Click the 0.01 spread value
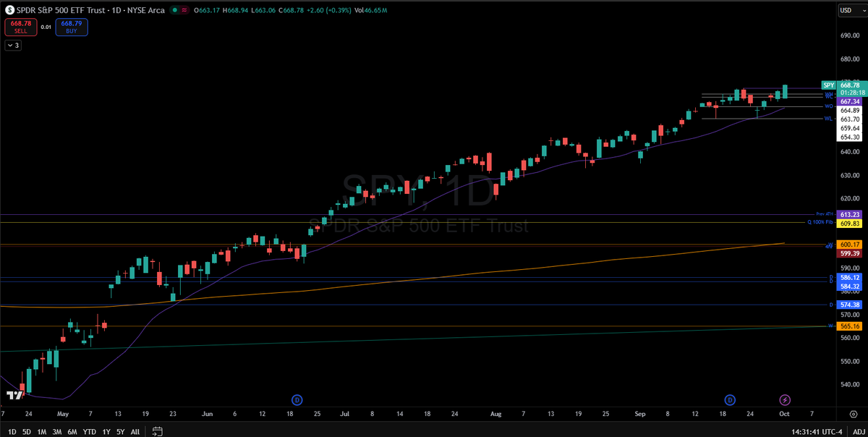The height and width of the screenshot is (437, 868). 46,27
